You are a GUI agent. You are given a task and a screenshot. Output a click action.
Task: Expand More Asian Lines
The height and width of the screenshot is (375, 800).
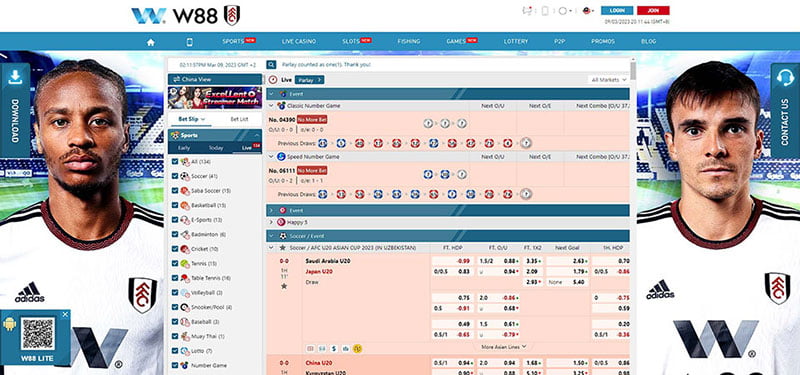(504, 346)
